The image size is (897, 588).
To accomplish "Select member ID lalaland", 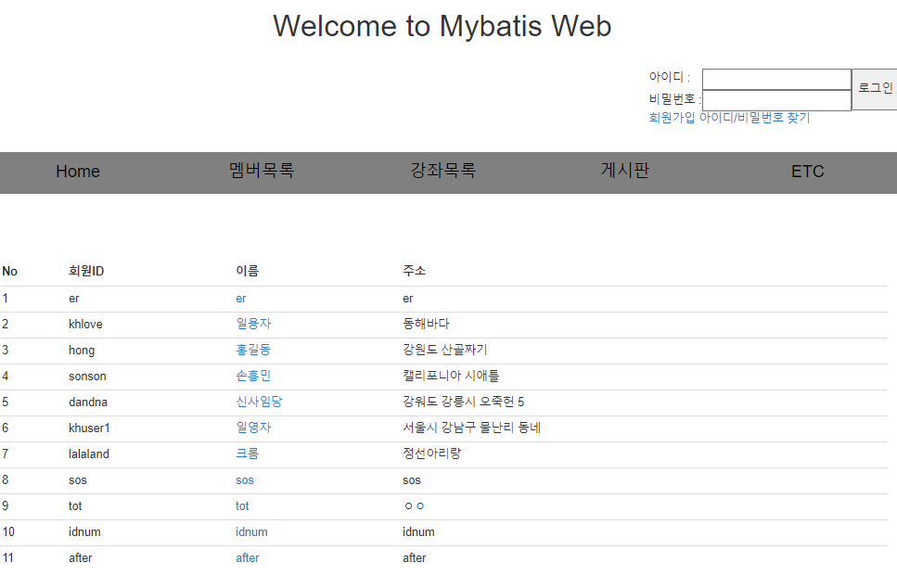I will pyautogui.click(x=89, y=454).
